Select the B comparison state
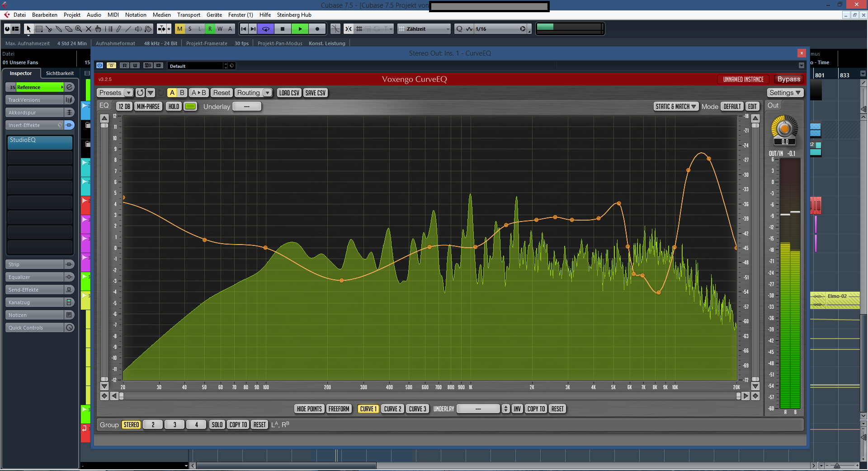This screenshot has height=471, width=868. (182, 93)
